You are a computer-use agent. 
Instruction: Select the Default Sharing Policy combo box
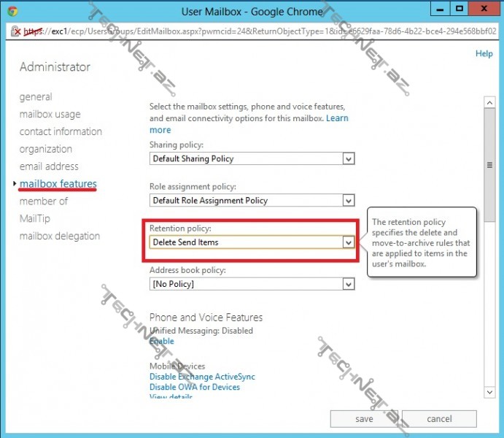(252, 158)
